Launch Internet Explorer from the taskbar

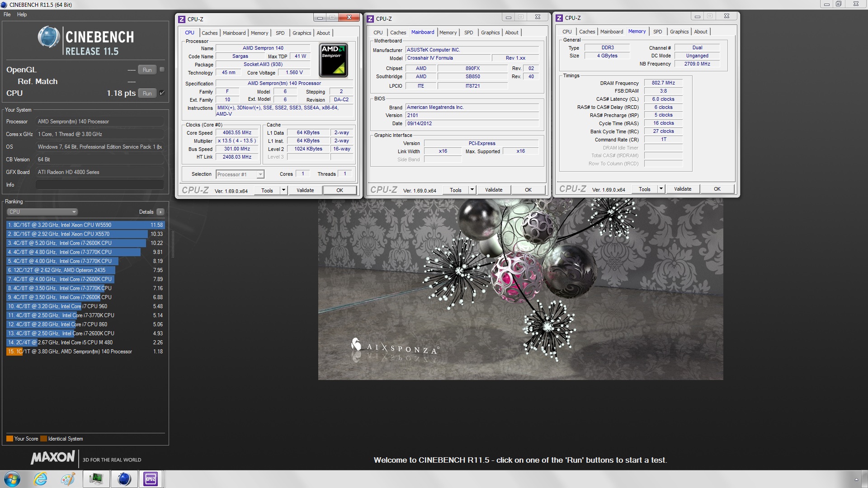coord(41,479)
